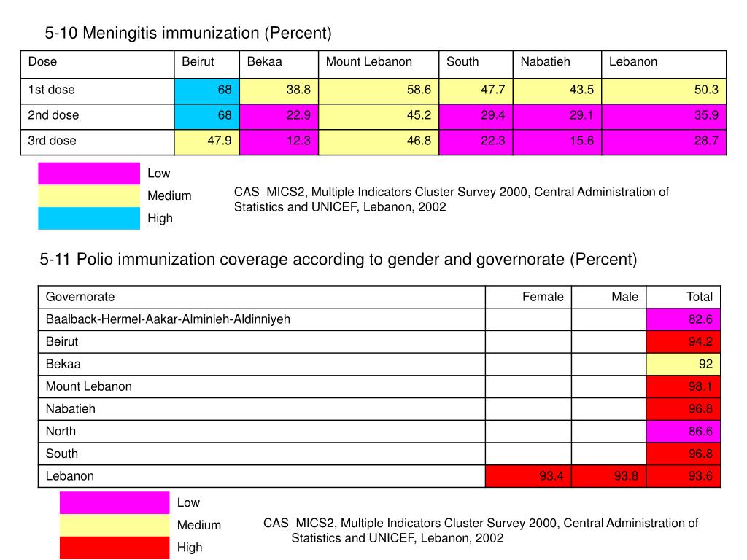The image size is (747, 560).
Task: Click the 45.2 Mount Lebanon cell
Action: (379, 117)
